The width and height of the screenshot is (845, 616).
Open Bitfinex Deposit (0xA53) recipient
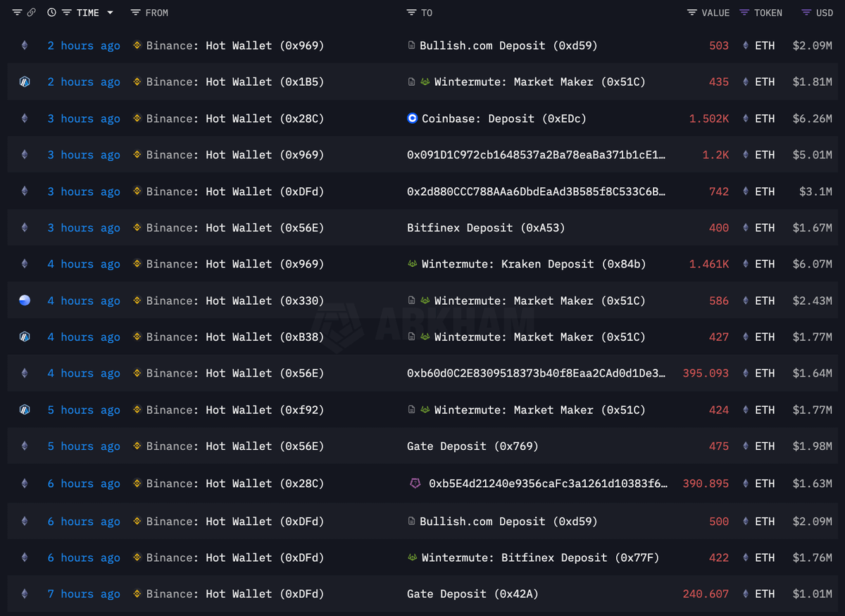486,228
